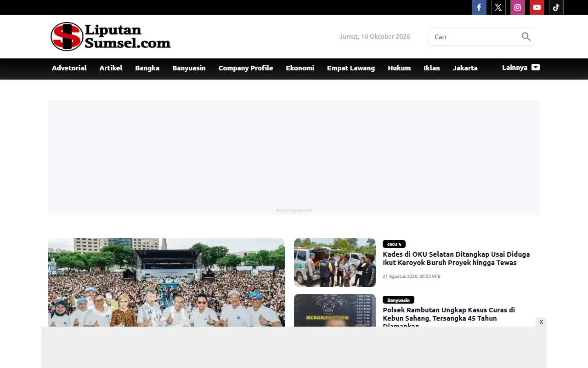The image size is (588, 368).
Task: Open the YouTube social icon
Action: click(x=537, y=7)
